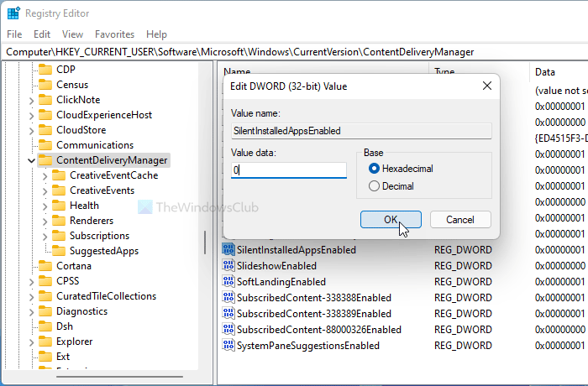Click the Value data input field
This screenshot has height=386, width=588.
(289, 170)
